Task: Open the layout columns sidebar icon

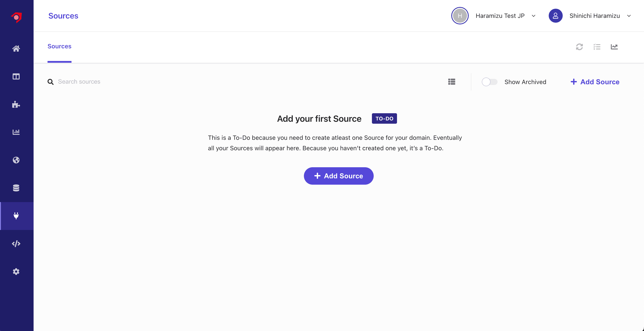Action: click(16, 76)
